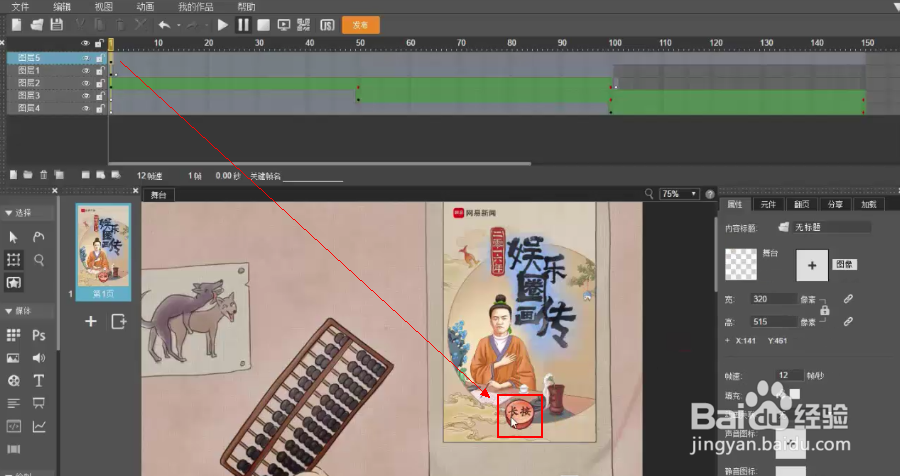This screenshot has height=476, width=900.
Task: Click the grid image sequence tool
Action: pos(13,335)
